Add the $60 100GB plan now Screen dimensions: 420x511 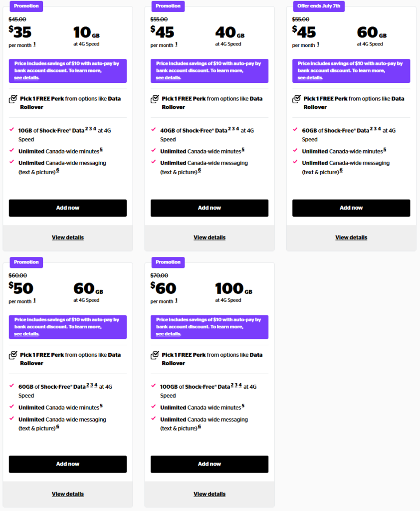click(x=210, y=464)
